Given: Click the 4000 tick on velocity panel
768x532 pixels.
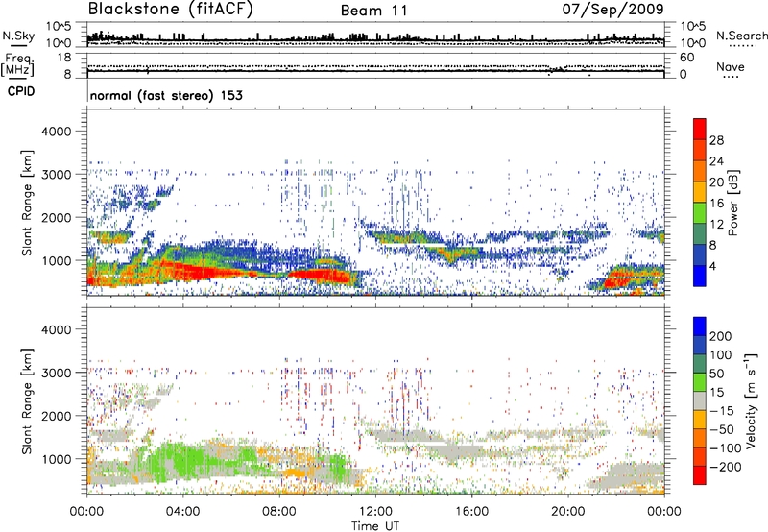Looking at the screenshot, I should click(56, 329).
